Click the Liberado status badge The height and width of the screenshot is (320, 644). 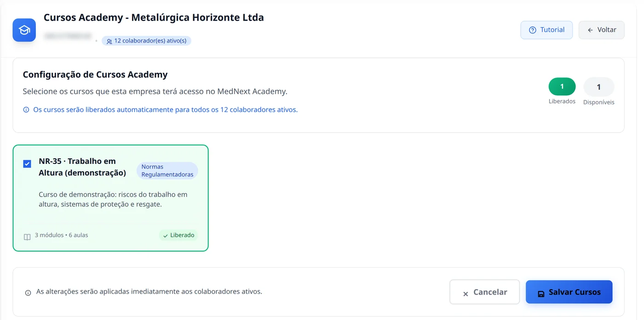pos(178,235)
